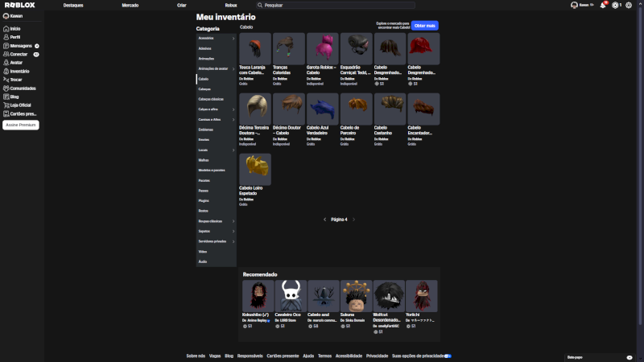Open the settings gear icon
The height and width of the screenshot is (362, 644).
pyautogui.click(x=629, y=6)
